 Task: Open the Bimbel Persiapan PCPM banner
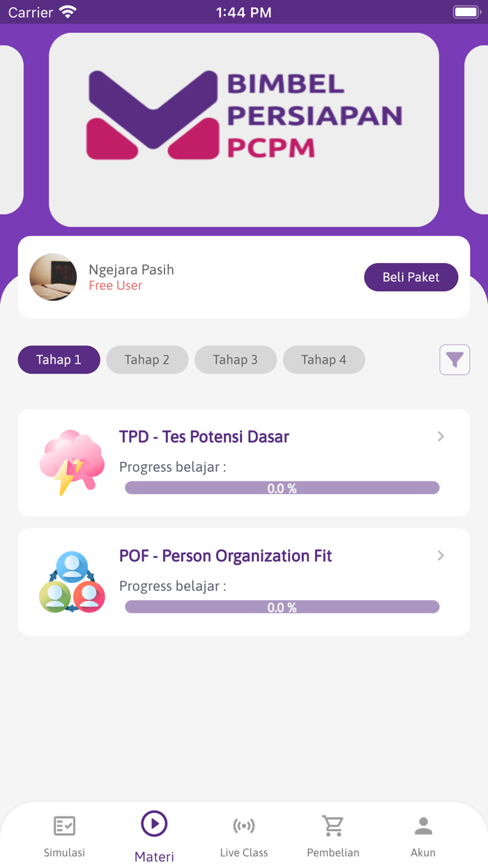coord(244,130)
